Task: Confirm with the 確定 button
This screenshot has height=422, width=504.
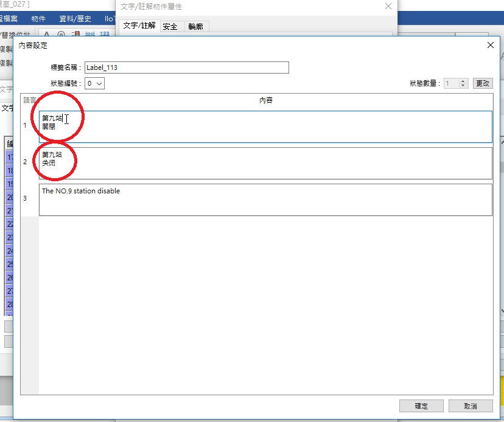Action: tap(421, 406)
